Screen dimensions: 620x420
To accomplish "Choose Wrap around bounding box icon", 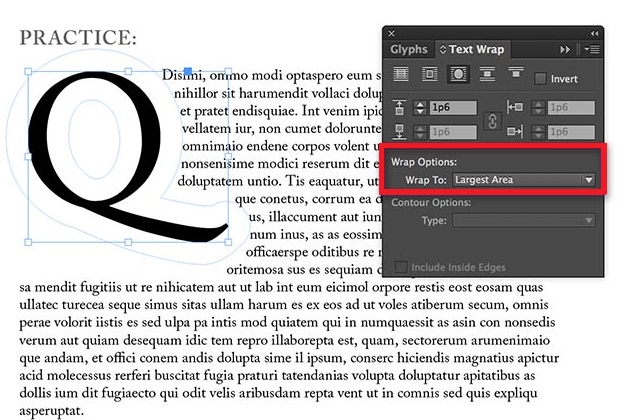I will [x=429, y=75].
